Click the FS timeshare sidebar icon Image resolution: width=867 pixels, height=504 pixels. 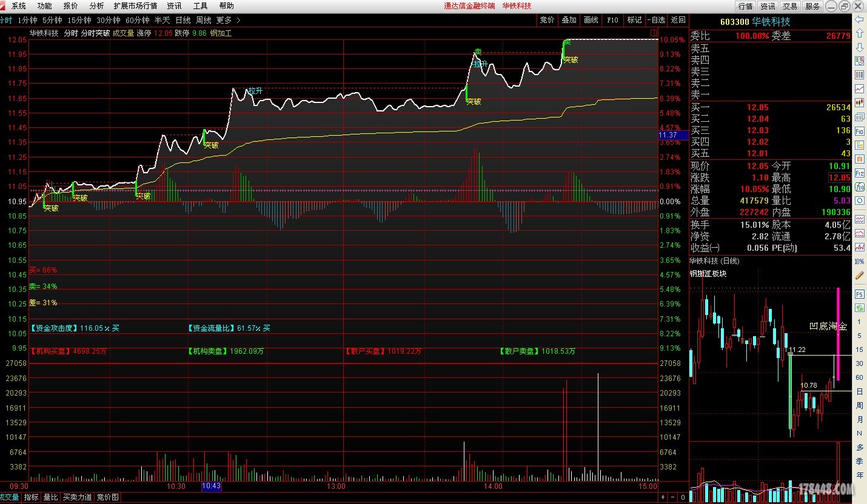coord(859,294)
